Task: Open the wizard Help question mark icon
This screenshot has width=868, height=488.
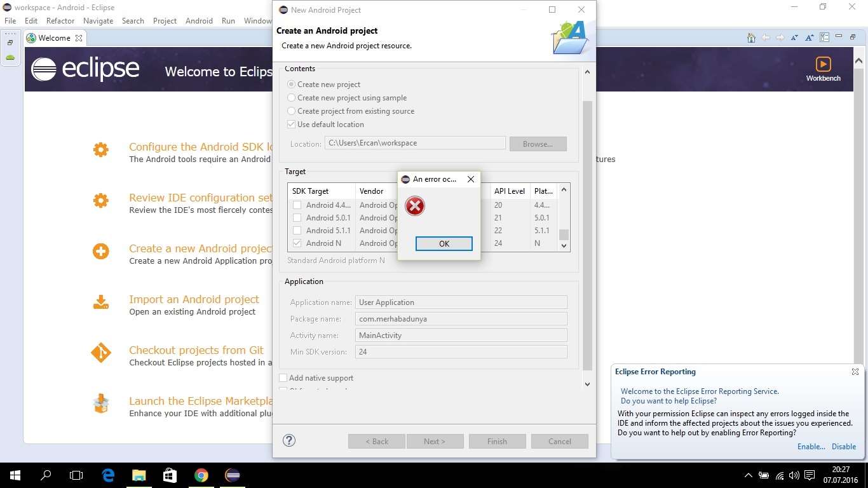Action: pos(289,440)
